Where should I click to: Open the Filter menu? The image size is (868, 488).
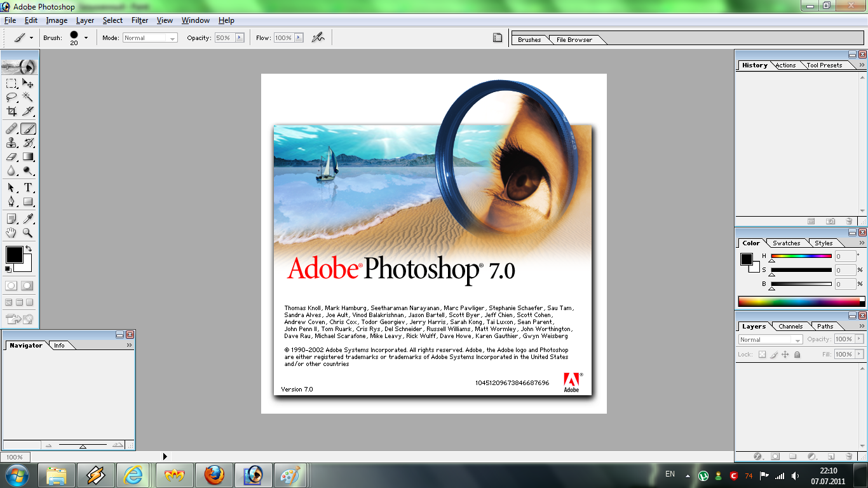[x=140, y=20]
